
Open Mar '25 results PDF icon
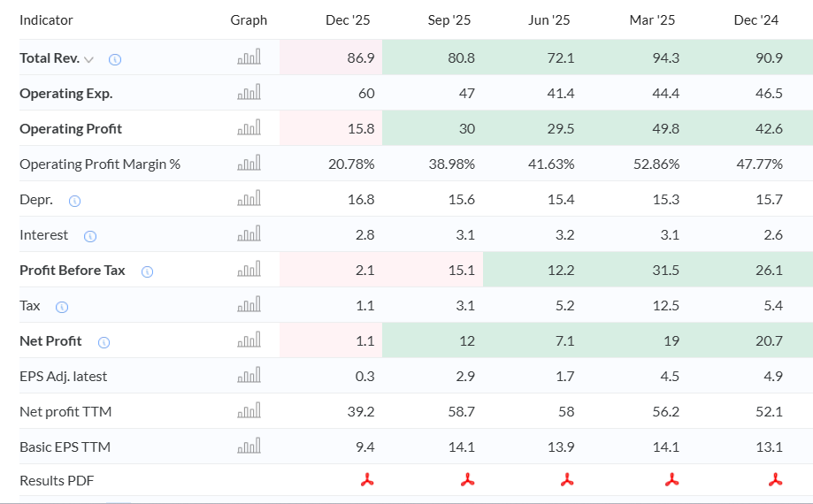672,479
